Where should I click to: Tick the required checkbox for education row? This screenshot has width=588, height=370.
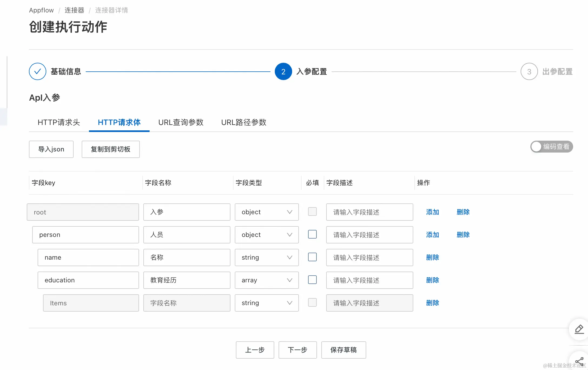point(312,280)
